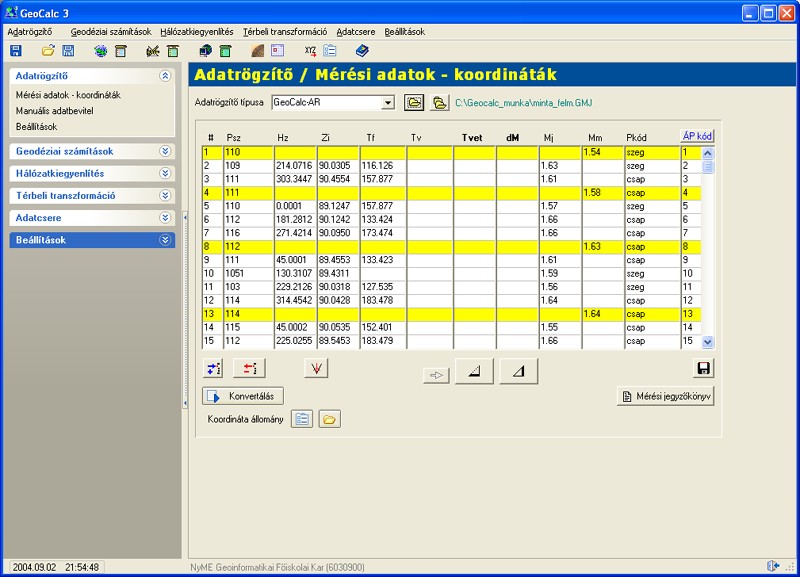Expand the highlighted Beállítások sidebar panel chevron

click(x=165, y=240)
